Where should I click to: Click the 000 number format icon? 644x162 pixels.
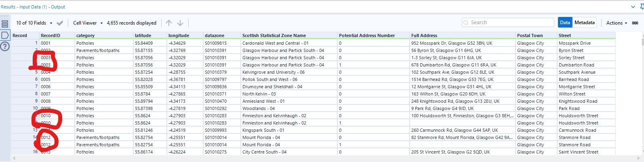coord(635,23)
